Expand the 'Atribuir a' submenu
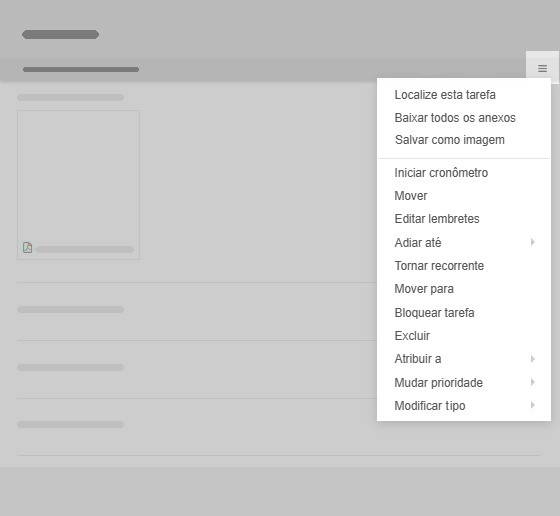The width and height of the screenshot is (560, 516). tap(464, 359)
